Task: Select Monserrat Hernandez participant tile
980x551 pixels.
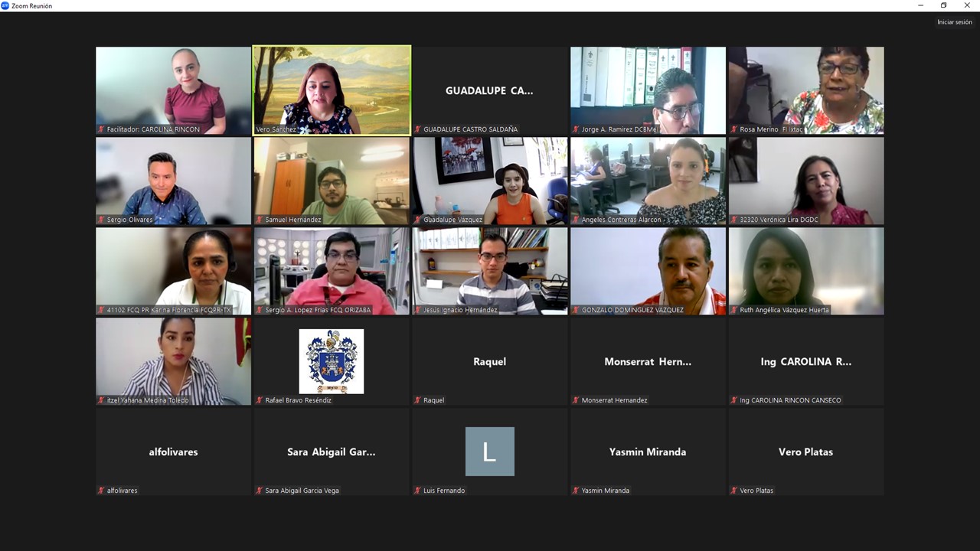Action: tap(648, 361)
